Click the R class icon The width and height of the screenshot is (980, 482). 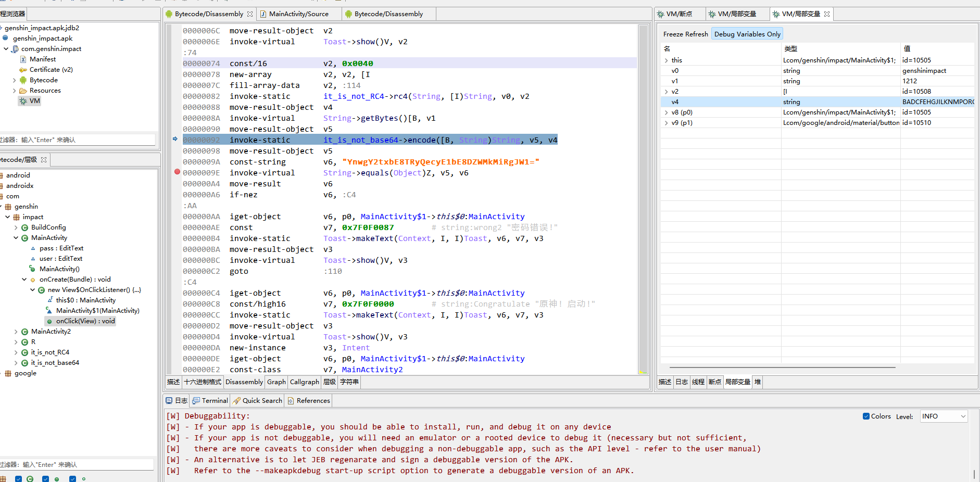[x=24, y=342]
